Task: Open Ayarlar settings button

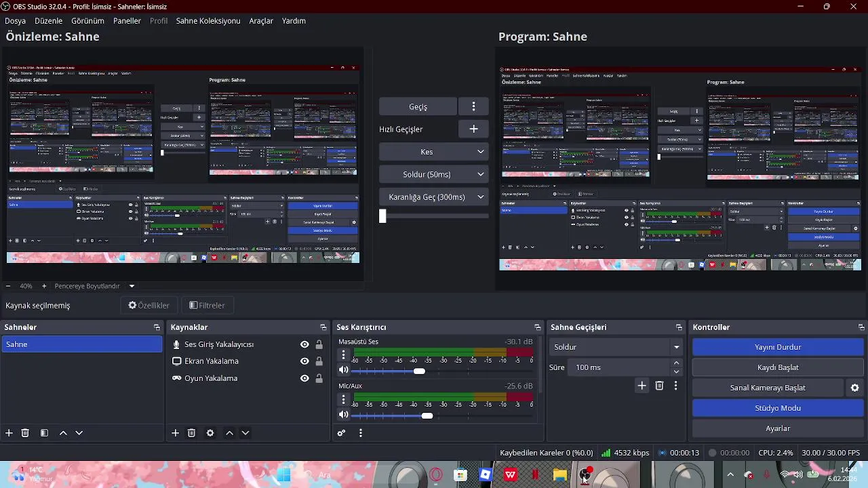Action: click(778, 428)
